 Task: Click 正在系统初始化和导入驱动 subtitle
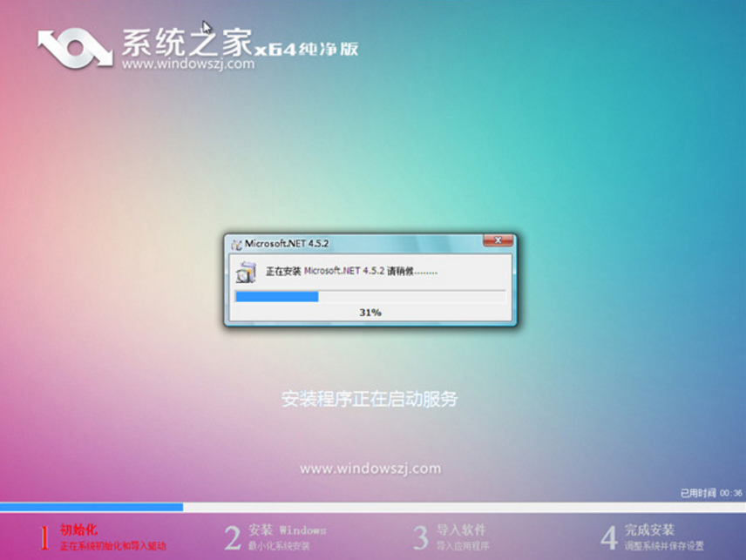(x=113, y=546)
